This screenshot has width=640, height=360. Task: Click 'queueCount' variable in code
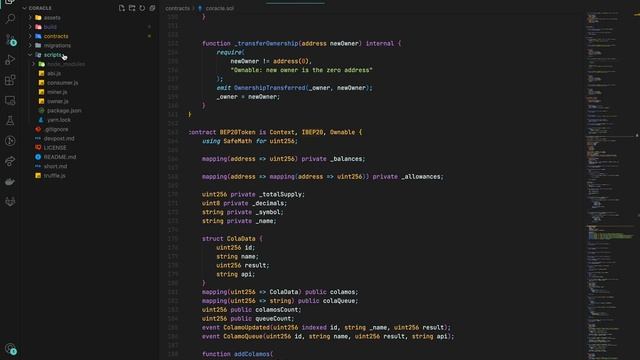[273, 318]
